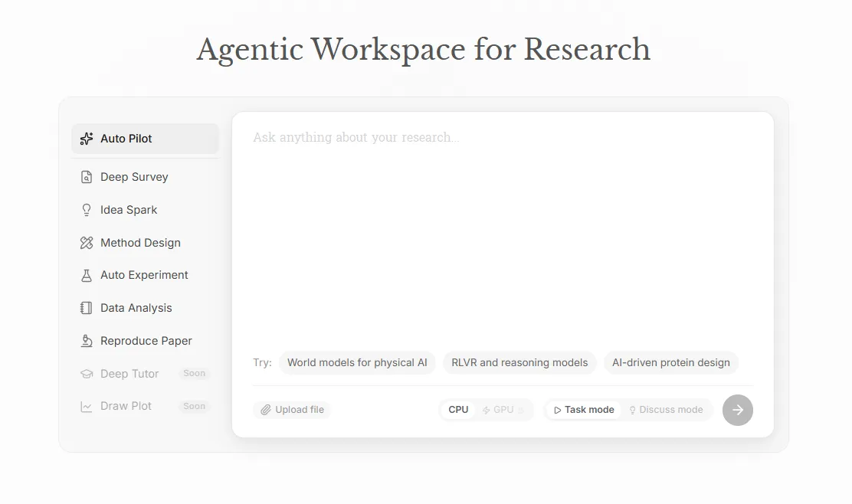Submit with the round arrow send button
Viewport: 852px width, 504px height.
(737, 410)
